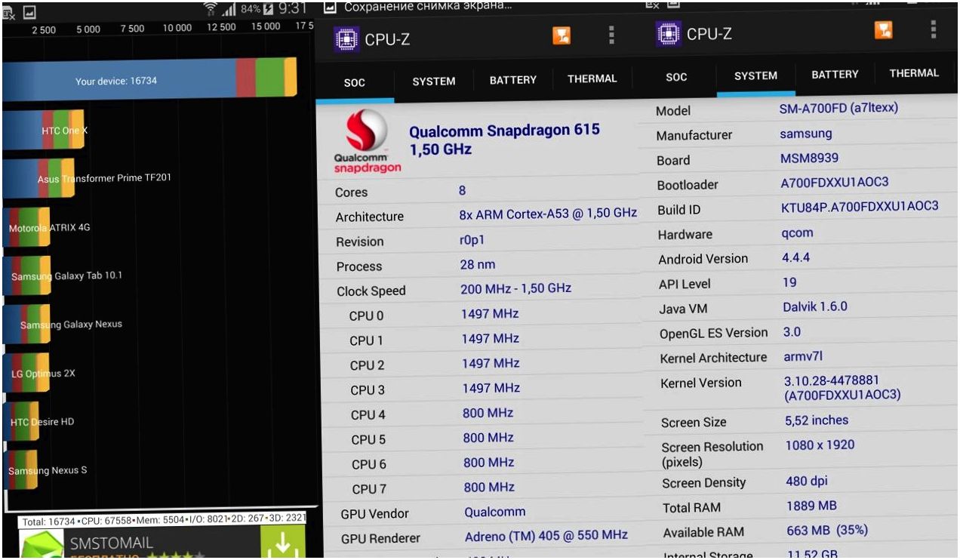Select the Samsung Galaxy Tab 10.1 bar
The image size is (960, 560).
click(x=26, y=275)
